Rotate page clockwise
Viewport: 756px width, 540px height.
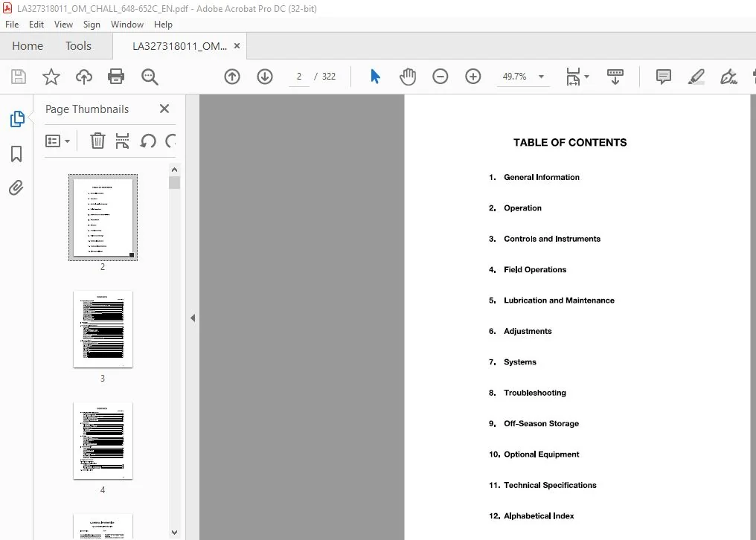point(170,141)
